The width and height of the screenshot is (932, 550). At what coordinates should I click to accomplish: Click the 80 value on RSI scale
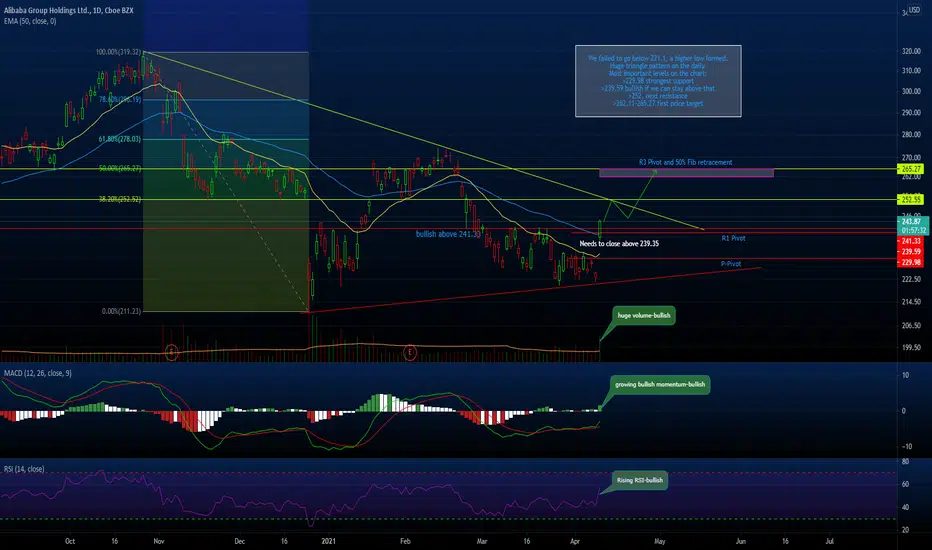click(905, 461)
